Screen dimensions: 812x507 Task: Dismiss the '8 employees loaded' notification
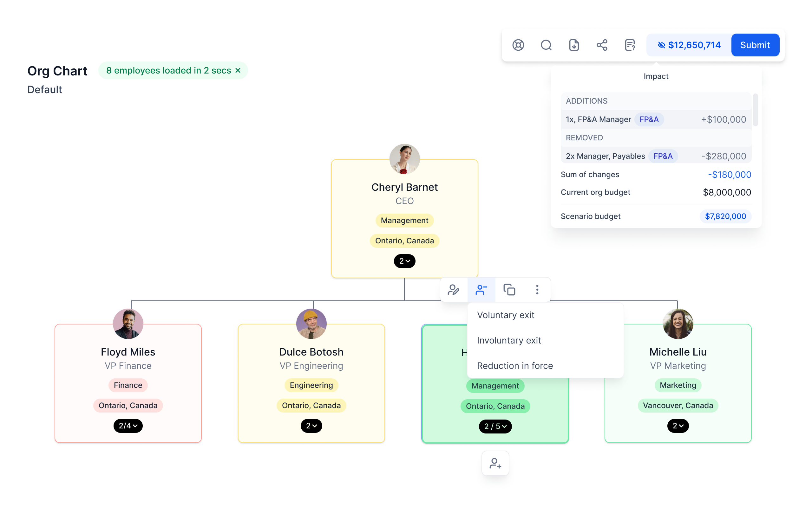click(x=239, y=70)
